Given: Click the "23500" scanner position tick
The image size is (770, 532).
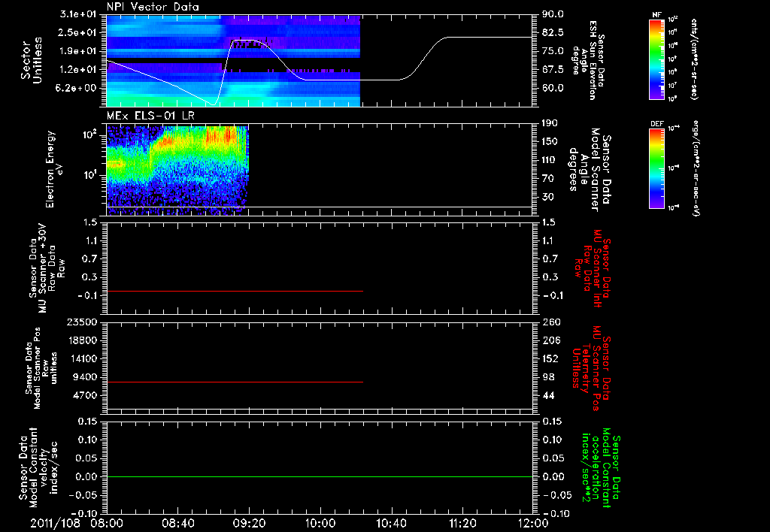Looking at the screenshot, I should point(82,322).
